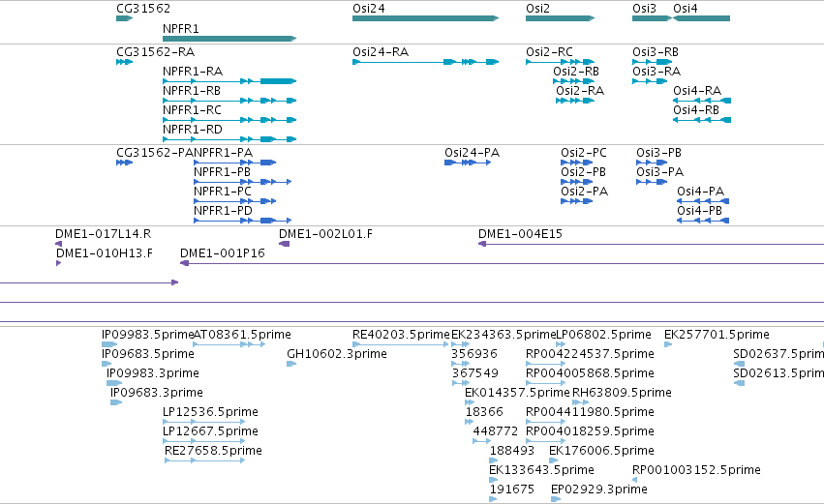The image size is (824, 504).
Task: Click the NPFR1 gene bar
Action: pyautogui.click(x=229, y=39)
